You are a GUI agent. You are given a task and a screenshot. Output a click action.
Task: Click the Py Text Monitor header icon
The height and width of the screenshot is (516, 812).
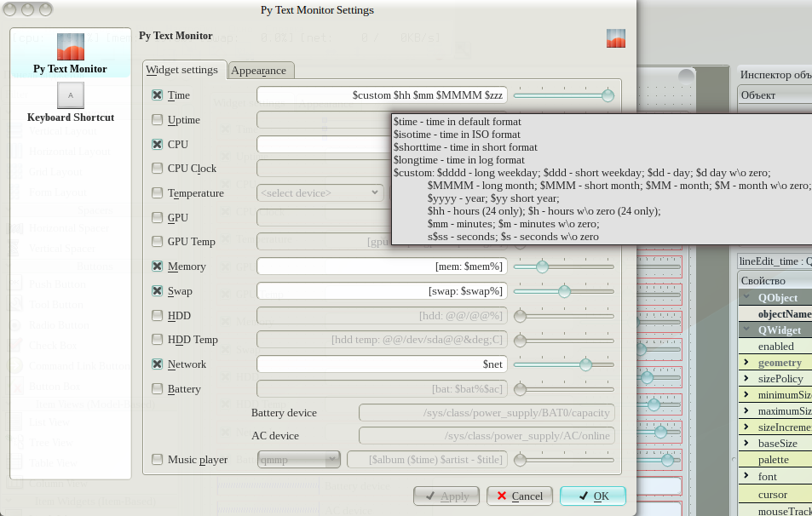tap(616, 38)
